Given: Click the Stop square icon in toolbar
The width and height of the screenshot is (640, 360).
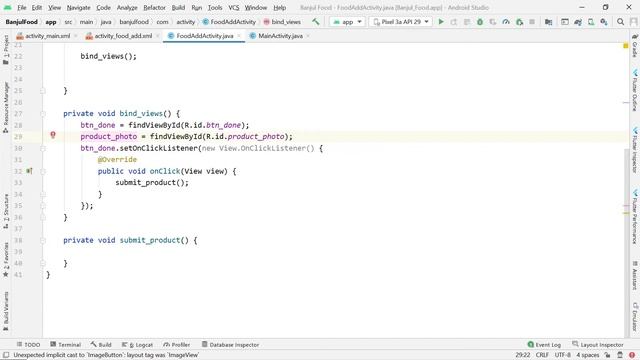Looking at the screenshot, I should 532,22.
